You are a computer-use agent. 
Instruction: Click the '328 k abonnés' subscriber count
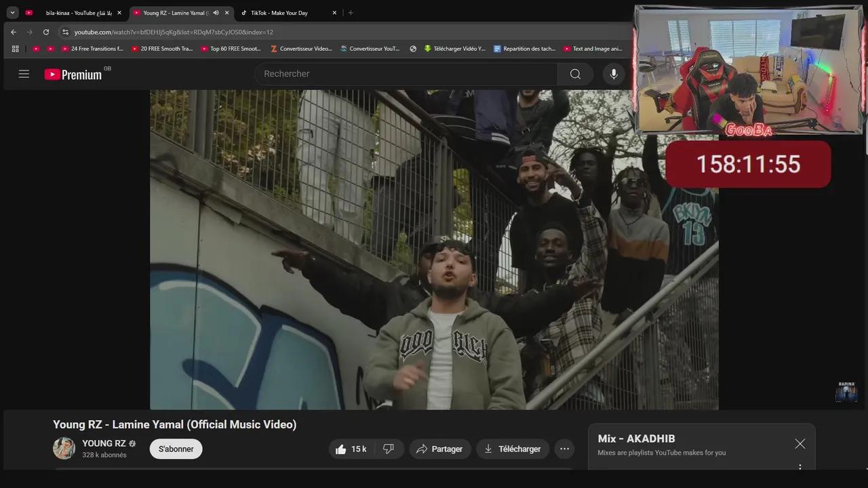pos(104,455)
